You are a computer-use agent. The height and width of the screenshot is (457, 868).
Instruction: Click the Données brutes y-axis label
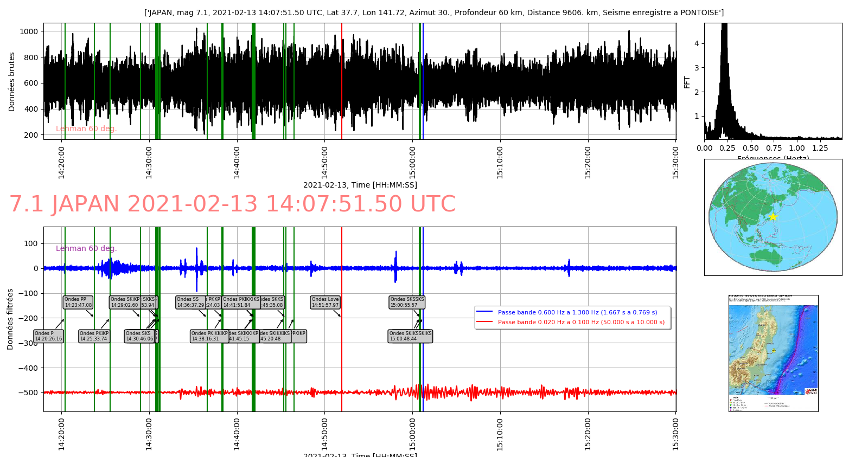point(11,82)
